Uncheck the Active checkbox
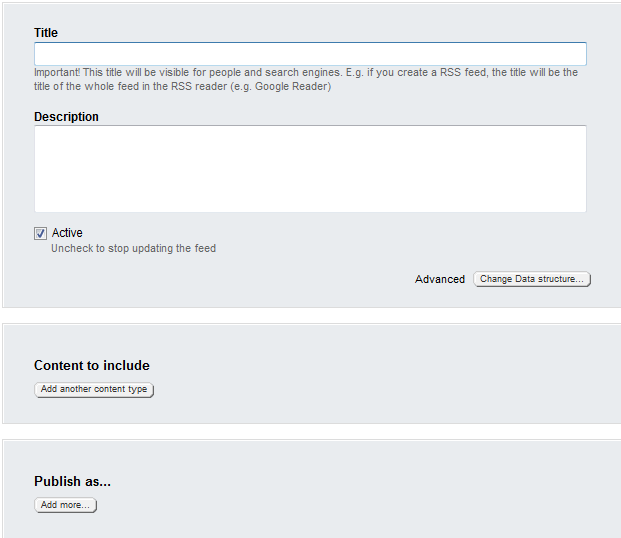This screenshot has height=538, width=621. [41, 234]
